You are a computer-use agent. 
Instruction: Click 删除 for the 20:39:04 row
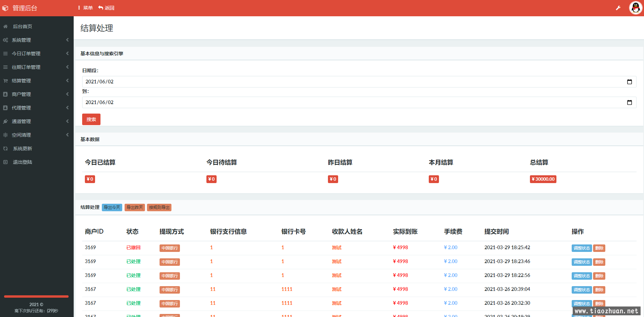[x=599, y=290]
